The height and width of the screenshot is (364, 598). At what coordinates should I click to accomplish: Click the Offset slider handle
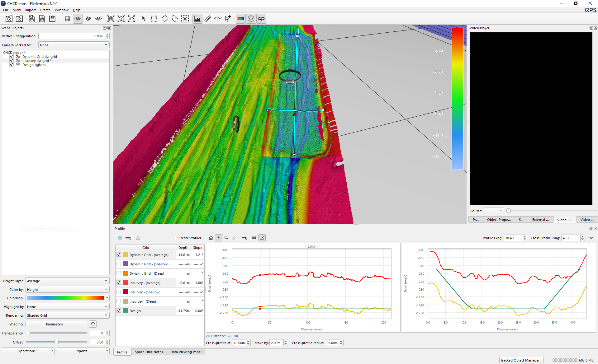tap(56, 342)
